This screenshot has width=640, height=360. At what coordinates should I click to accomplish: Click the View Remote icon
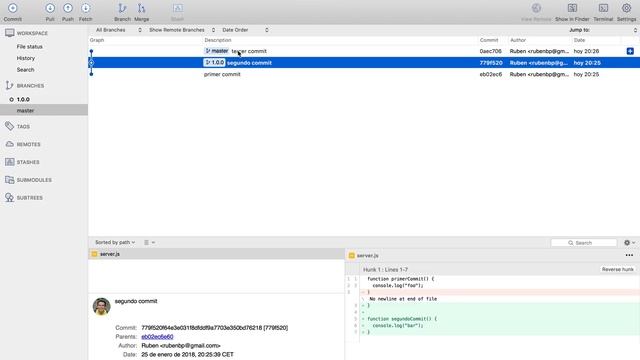click(x=536, y=8)
